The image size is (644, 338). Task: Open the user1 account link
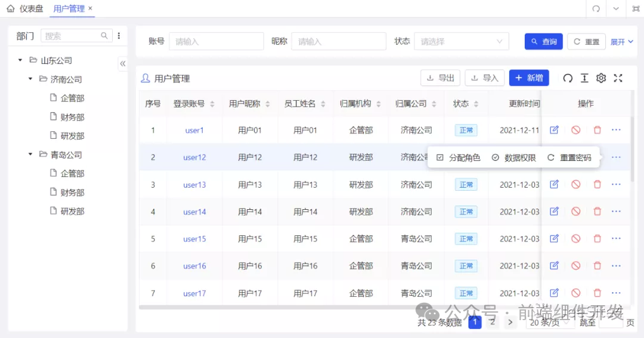click(194, 130)
